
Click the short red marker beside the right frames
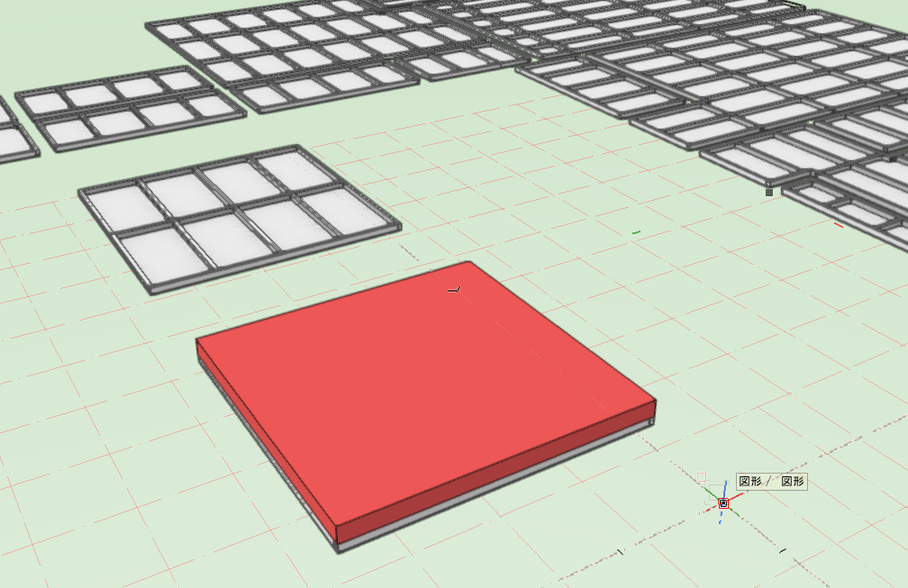[x=838, y=223]
